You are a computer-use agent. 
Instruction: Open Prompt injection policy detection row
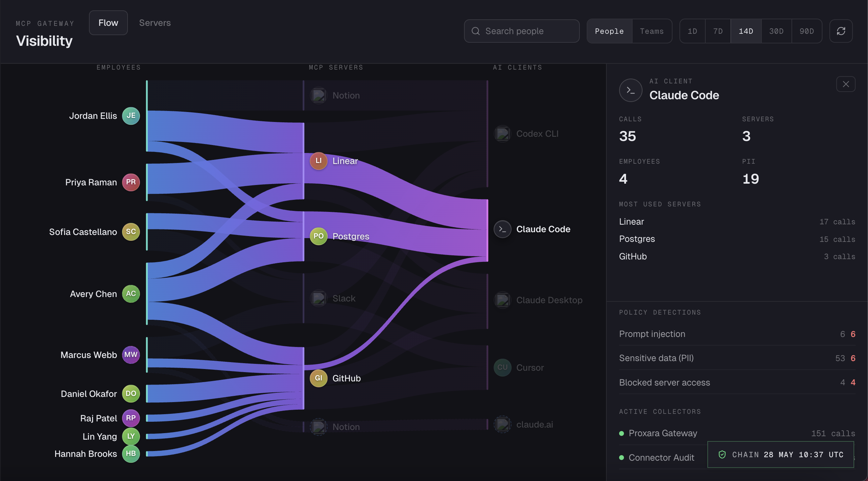pos(737,334)
